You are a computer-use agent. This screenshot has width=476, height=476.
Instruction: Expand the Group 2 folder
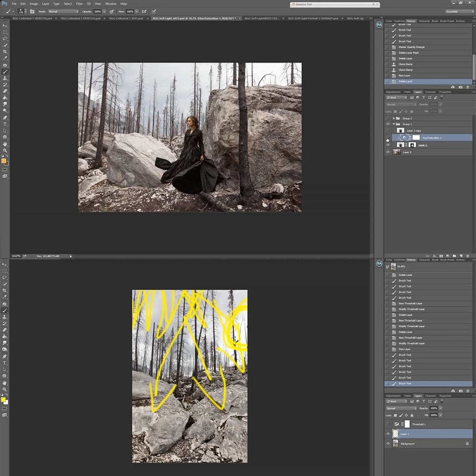click(394, 118)
